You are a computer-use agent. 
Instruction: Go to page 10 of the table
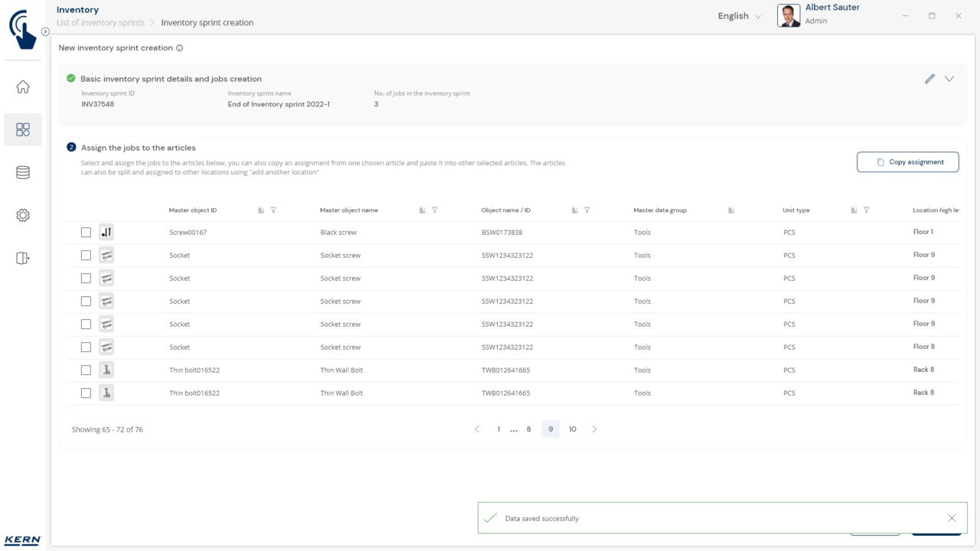pos(573,429)
